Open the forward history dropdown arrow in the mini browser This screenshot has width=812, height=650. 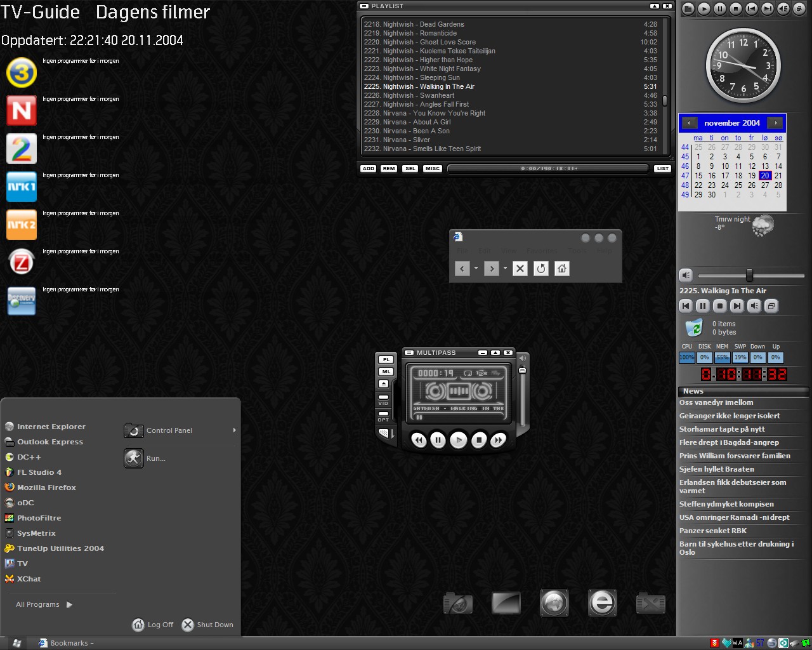pyautogui.click(x=505, y=269)
